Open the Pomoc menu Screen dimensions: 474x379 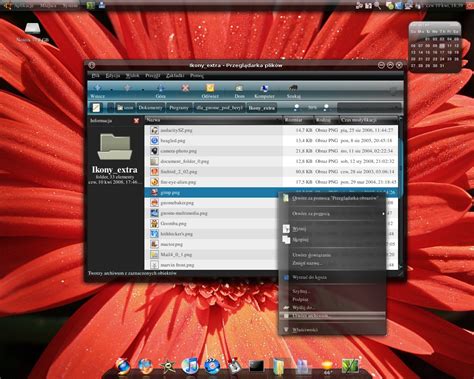[x=197, y=76]
